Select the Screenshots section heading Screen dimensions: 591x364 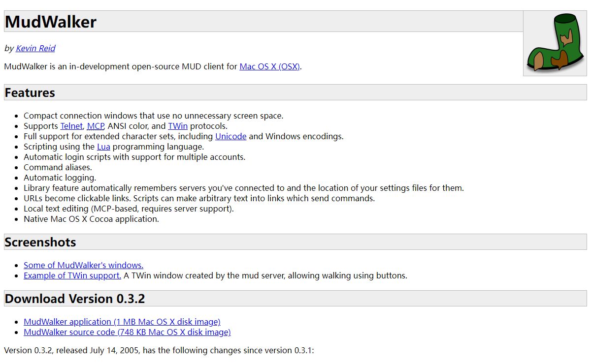40,242
